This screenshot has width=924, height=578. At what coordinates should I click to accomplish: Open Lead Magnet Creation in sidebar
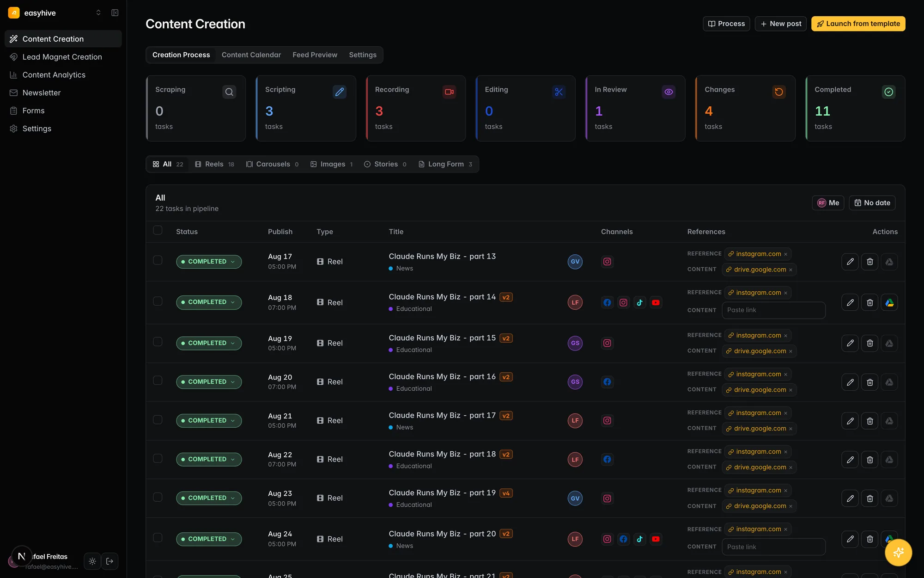coord(63,57)
